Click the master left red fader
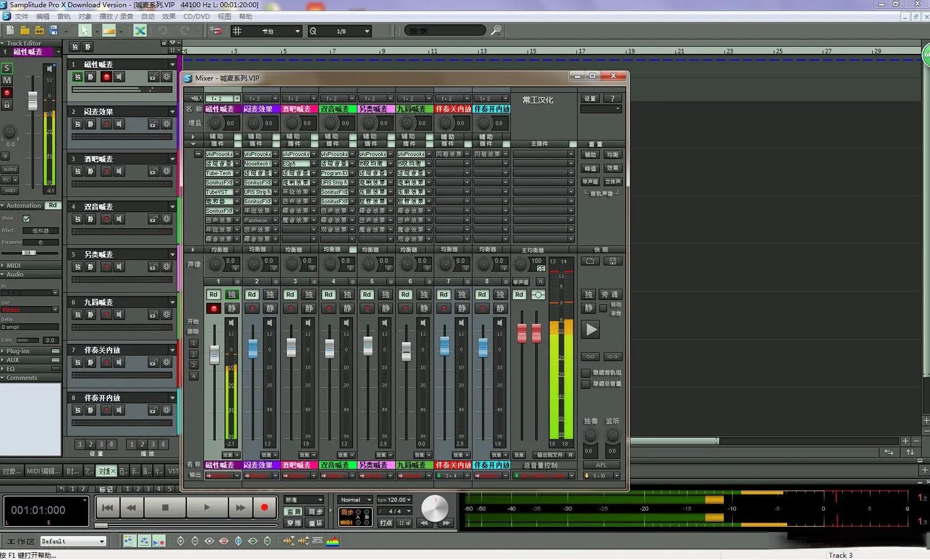The image size is (930, 560). (x=521, y=333)
